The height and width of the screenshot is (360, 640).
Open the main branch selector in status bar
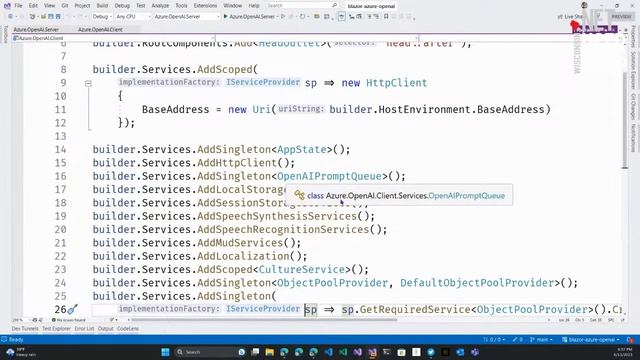(x=541, y=340)
